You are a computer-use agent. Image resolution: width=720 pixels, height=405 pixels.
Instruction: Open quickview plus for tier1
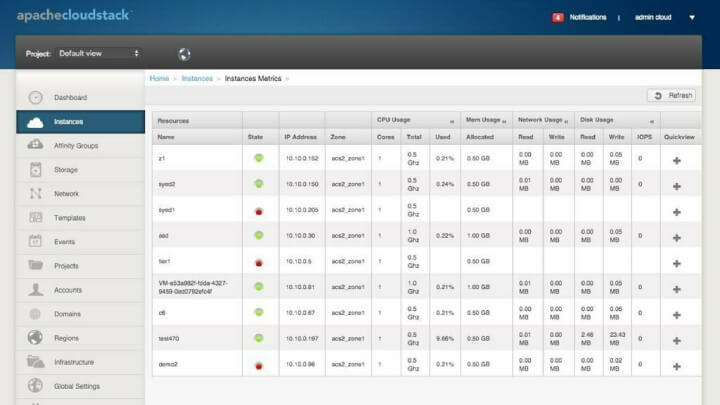676,264
